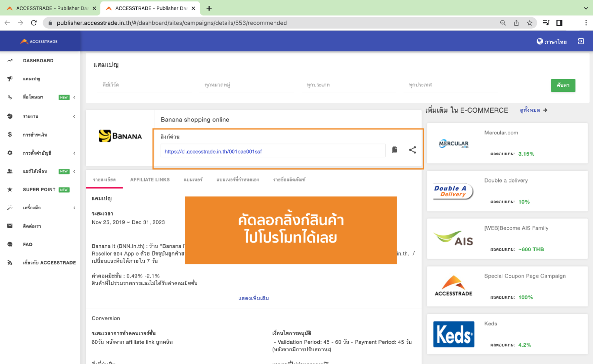Select the star icon for SUPER POINT
The width and height of the screenshot is (593, 364).
(x=10, y=189)
